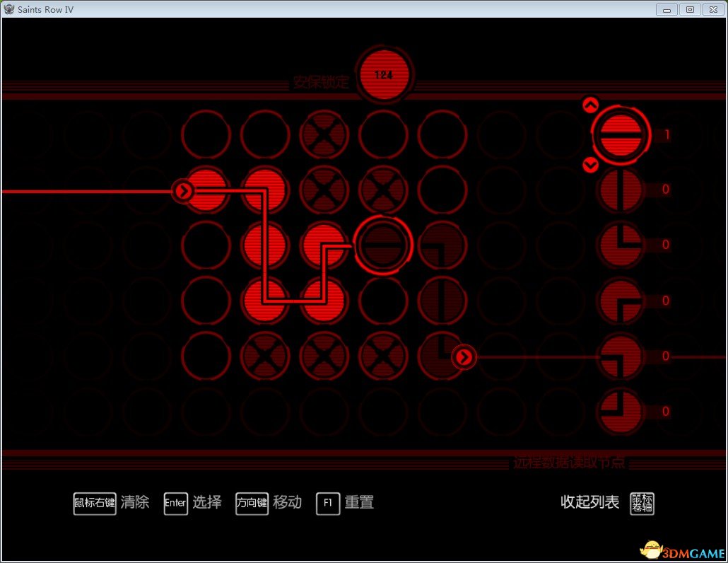Click the 收起列表 label
This screenshot has height=563, width=728.
pos(589,502)
